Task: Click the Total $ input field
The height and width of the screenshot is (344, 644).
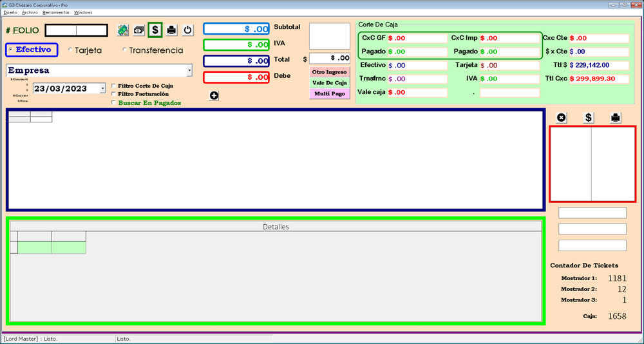Action: [329, 59]
